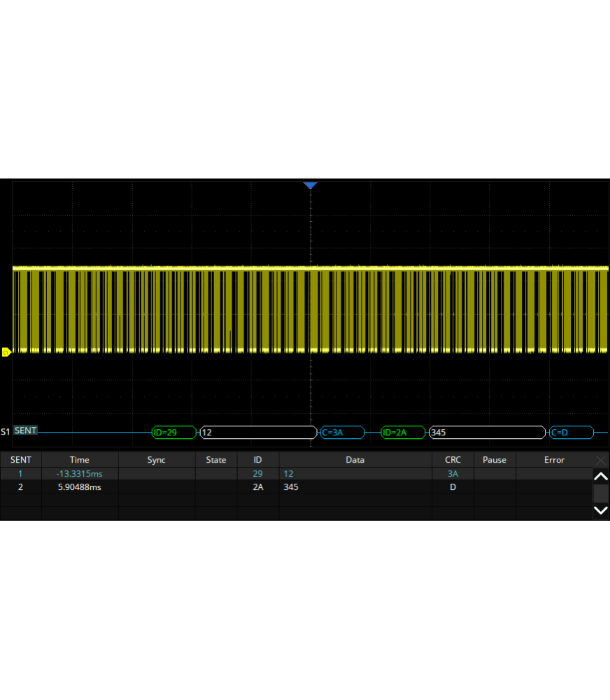The image size is (610, 700).
Task: Select the SENT decode bus label
Action: click(x=25, y=430)
